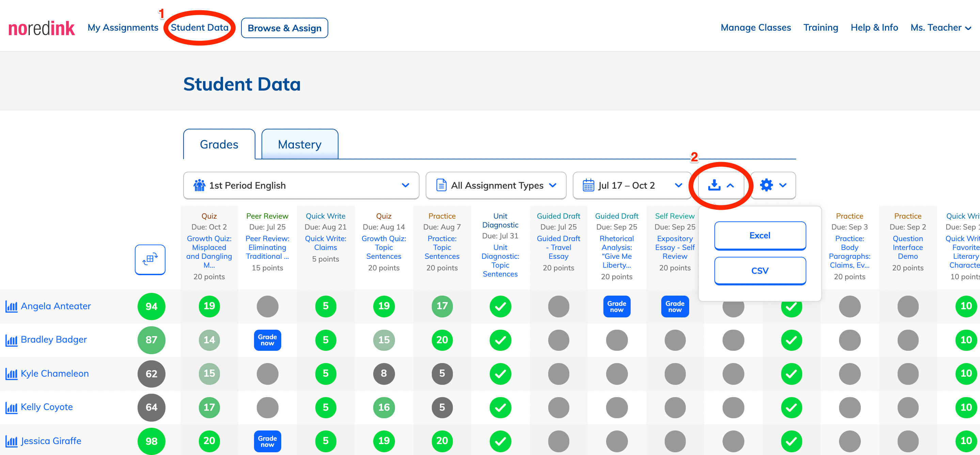
Task: Open the 1st Period English class dropdown
Action: pos(301,185)
